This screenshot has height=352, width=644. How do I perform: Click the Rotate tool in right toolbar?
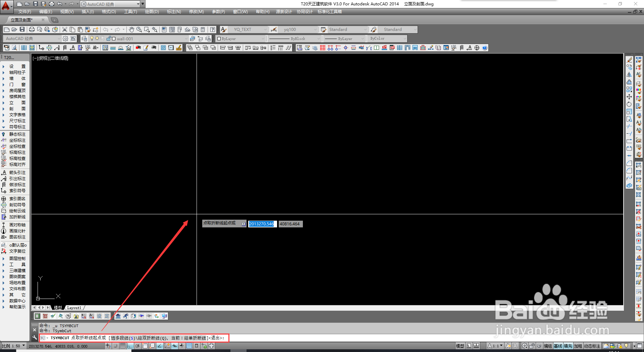[x=629, y=104]
